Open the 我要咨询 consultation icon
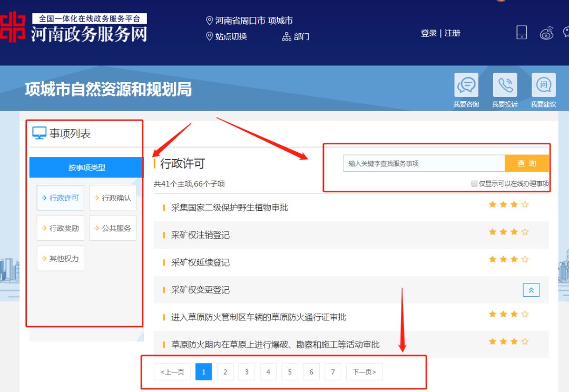Screen dimensions: 569x392 click(x=466, y=84)
